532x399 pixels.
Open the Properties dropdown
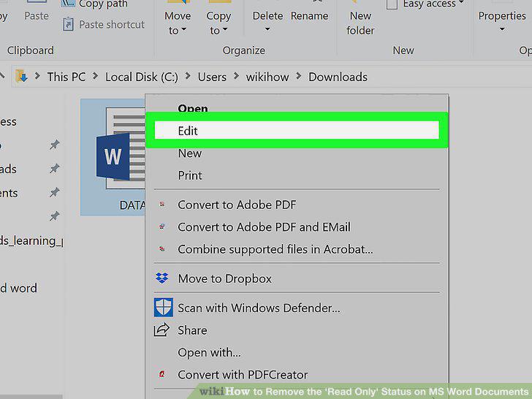[x=502, y=21]
